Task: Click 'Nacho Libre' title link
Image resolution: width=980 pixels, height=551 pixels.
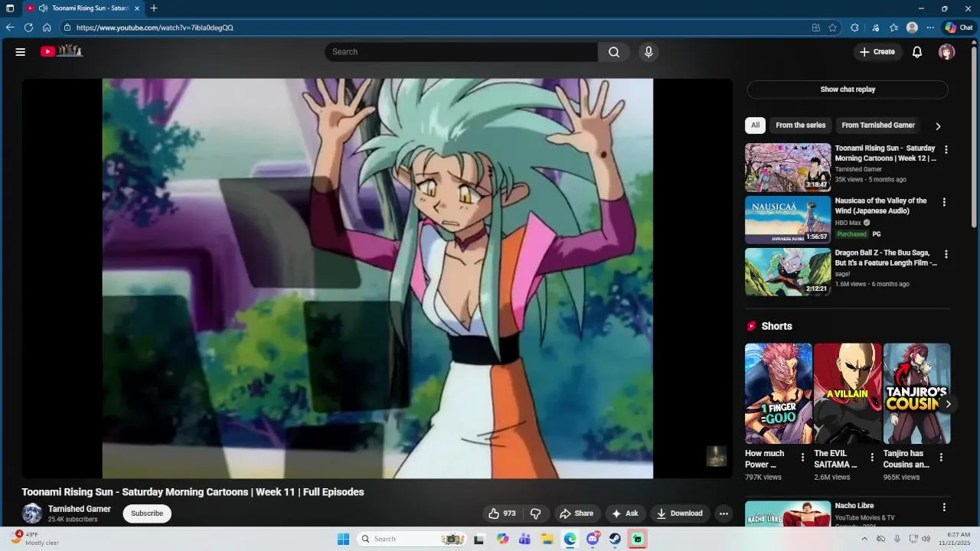Action: coord(854,506)
